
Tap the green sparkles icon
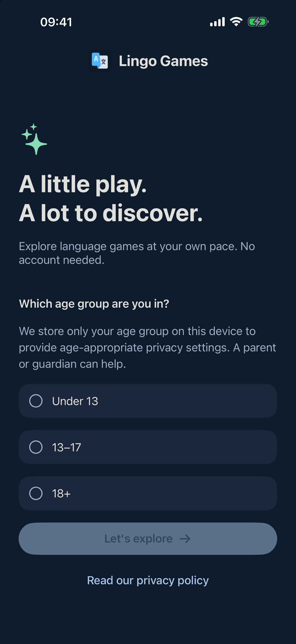pyautogui.click(x=34, y=139)
